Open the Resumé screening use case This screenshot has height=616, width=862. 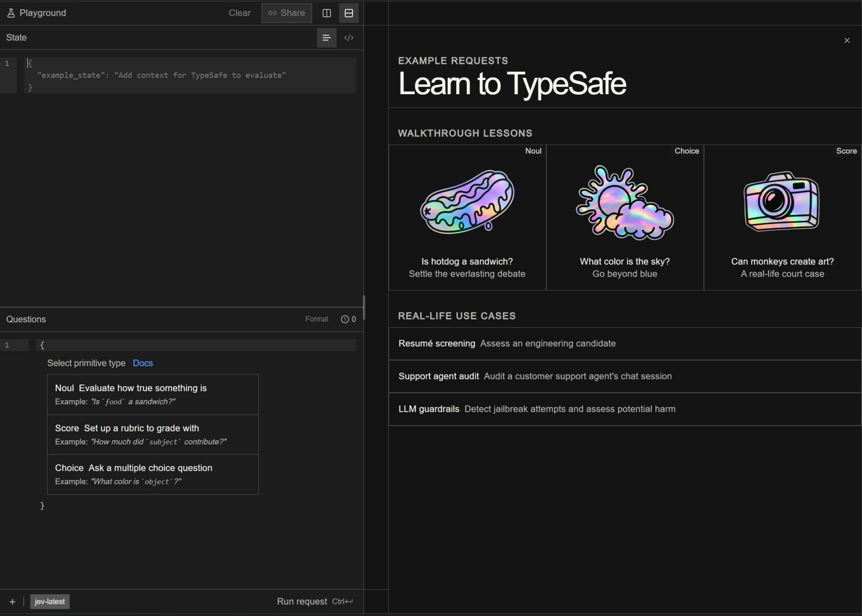pyautogui.click(x=625, y=343)
